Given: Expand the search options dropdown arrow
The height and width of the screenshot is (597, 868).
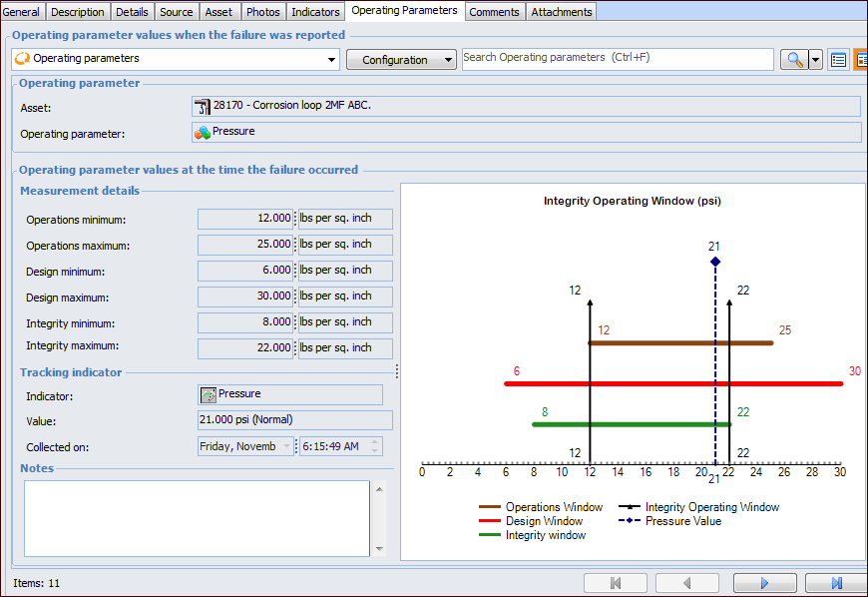Looking at the screenshot, I should [x=816, y=60].
